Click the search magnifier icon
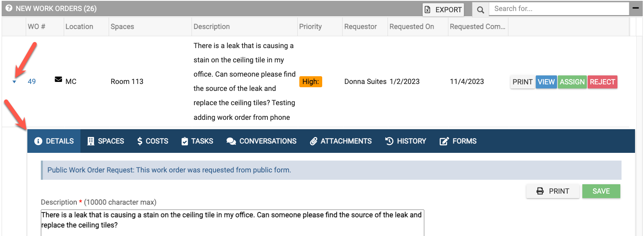This screenshot has width=644, height=236. click(x=481, y=9)
